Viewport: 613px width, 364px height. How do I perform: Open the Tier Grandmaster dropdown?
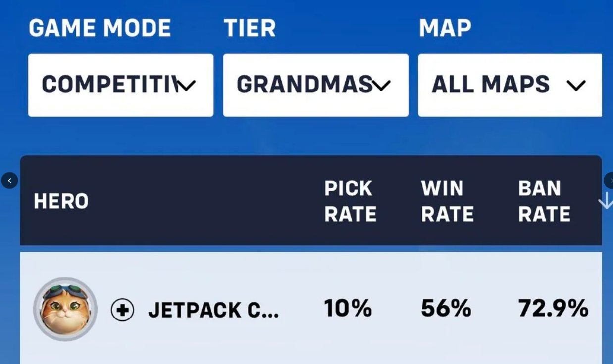(x=316, y=85)
